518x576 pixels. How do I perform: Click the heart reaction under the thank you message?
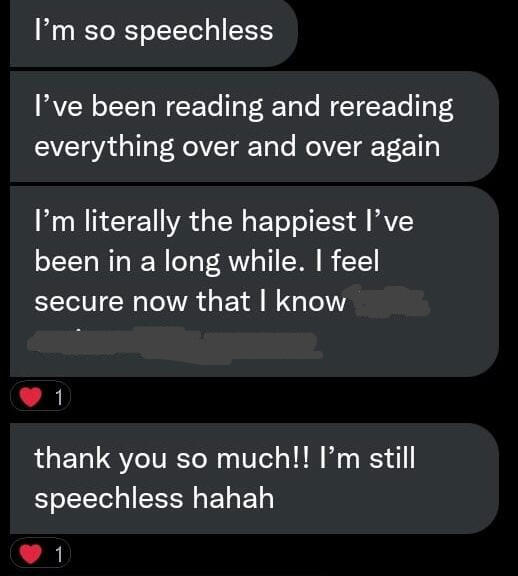(30, 554)
